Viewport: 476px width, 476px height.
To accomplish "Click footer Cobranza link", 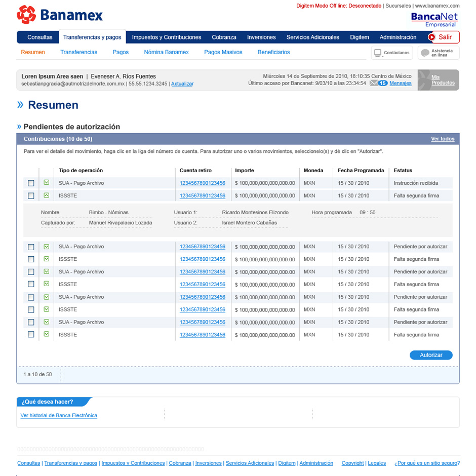I will 180,463.
